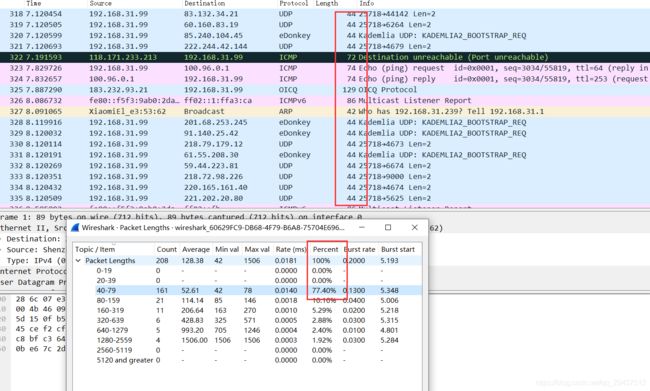
Task: Click the Wireshark shark fin dialog icon
Action: tap(75, 227)
